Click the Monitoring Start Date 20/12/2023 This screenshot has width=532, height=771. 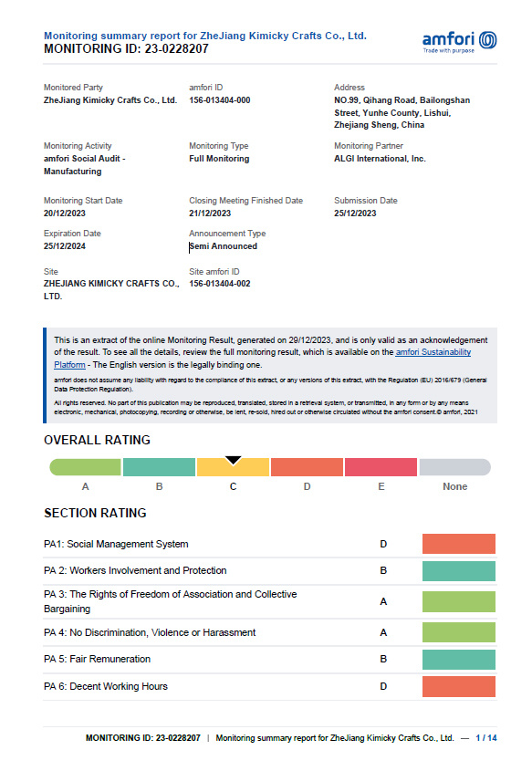click(x=65, y=213)
